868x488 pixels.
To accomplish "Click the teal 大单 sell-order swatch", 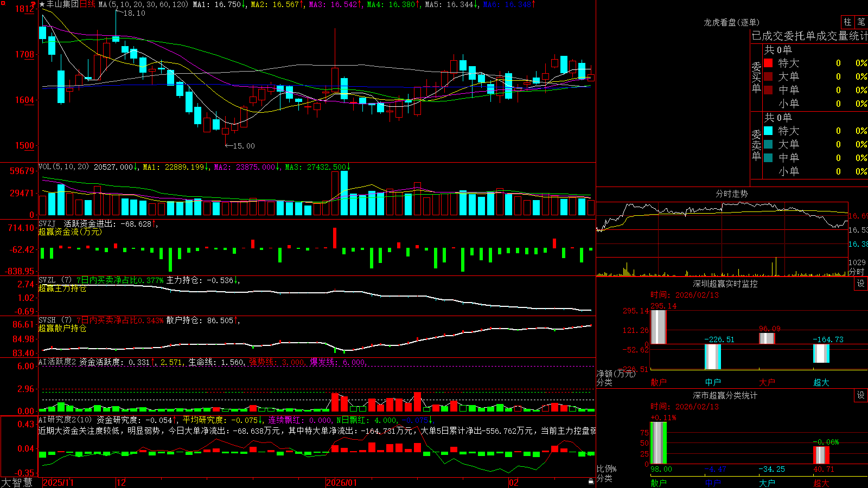I will pos(768,144).
